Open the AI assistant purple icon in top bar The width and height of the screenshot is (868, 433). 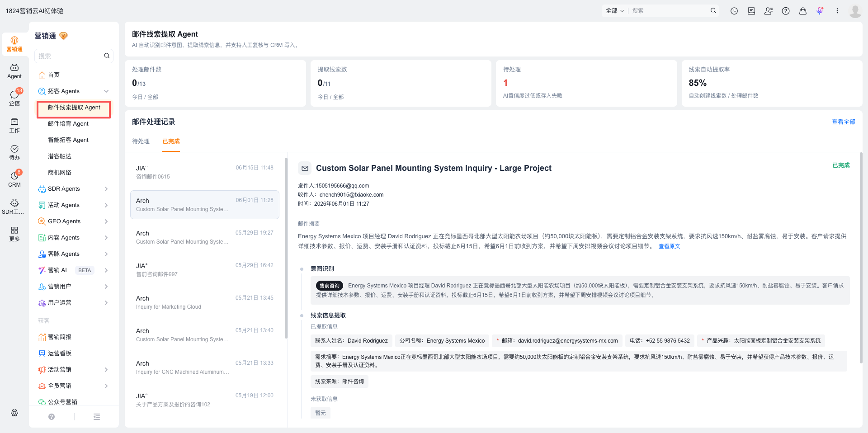point(820,11)
